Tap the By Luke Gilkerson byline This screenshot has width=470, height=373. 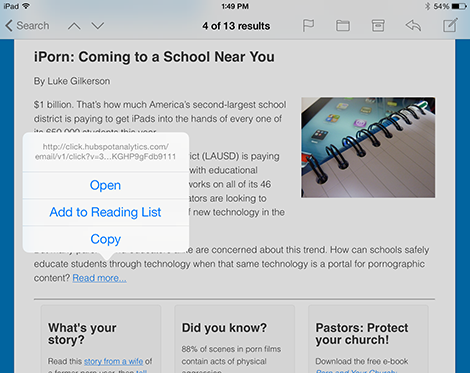point(72,81)
